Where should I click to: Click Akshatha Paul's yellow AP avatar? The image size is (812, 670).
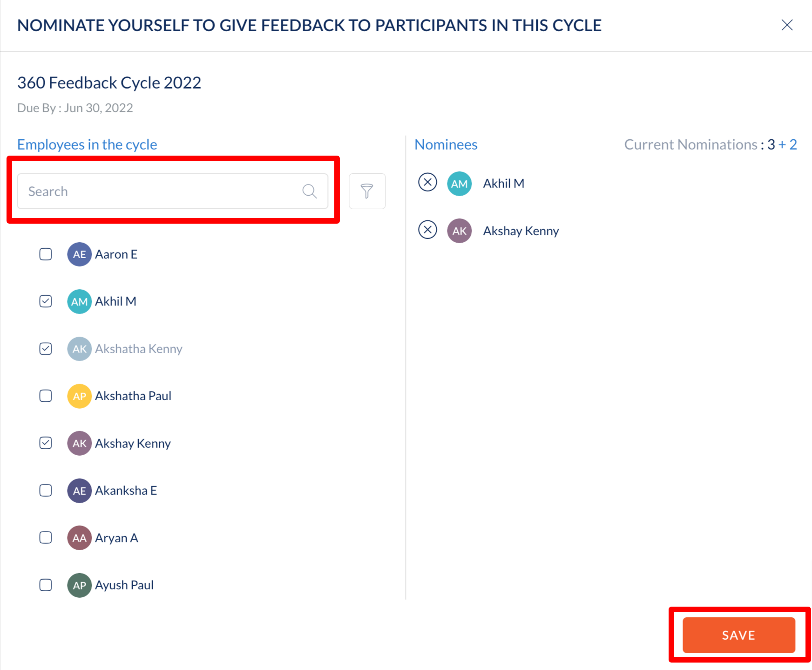[x=80, y=396]
